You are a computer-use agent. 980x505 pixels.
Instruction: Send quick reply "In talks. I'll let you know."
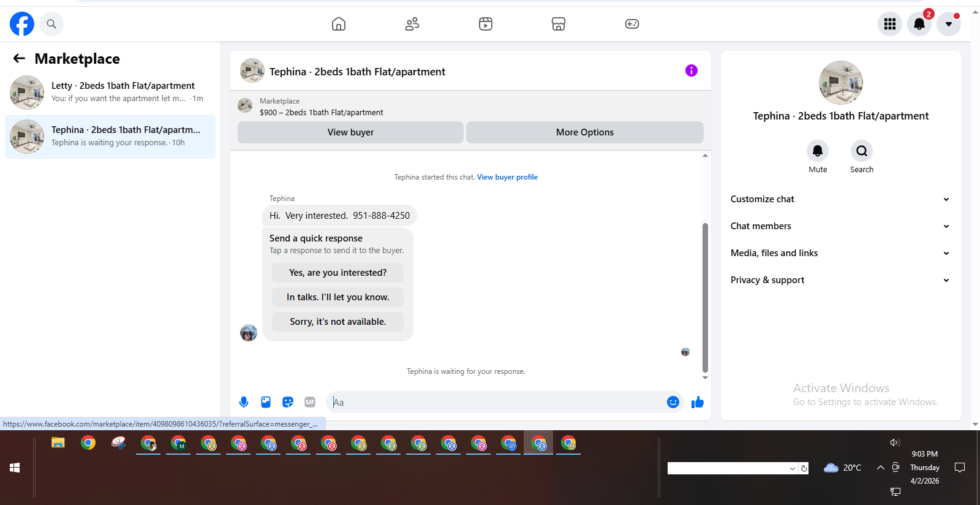click(338, 297)
